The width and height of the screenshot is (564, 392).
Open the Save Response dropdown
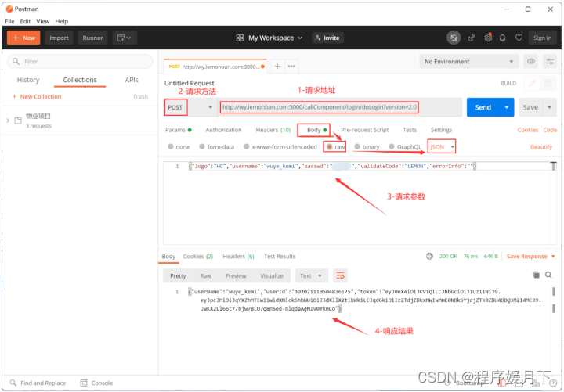coord(531,256)
